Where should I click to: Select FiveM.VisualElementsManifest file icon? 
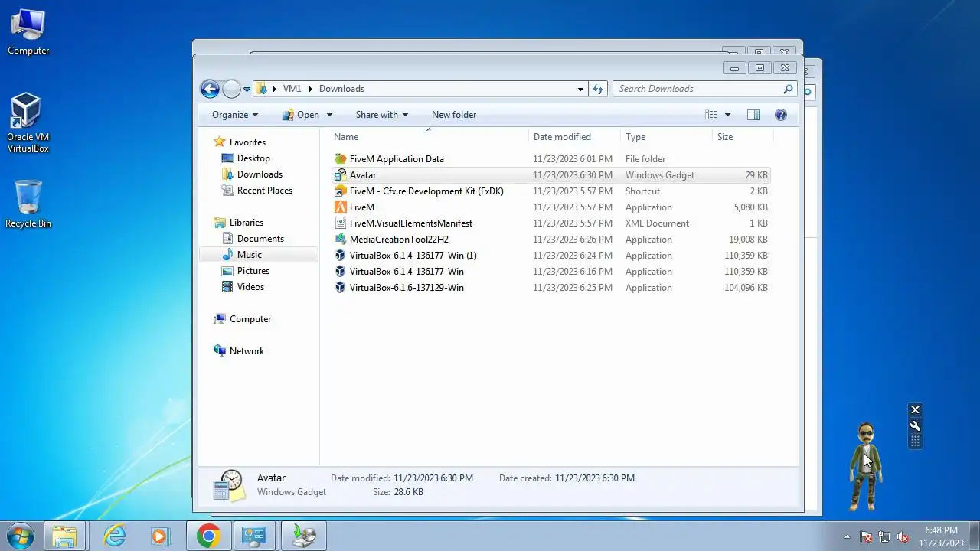pyautogui.click(x=341, y=223)
